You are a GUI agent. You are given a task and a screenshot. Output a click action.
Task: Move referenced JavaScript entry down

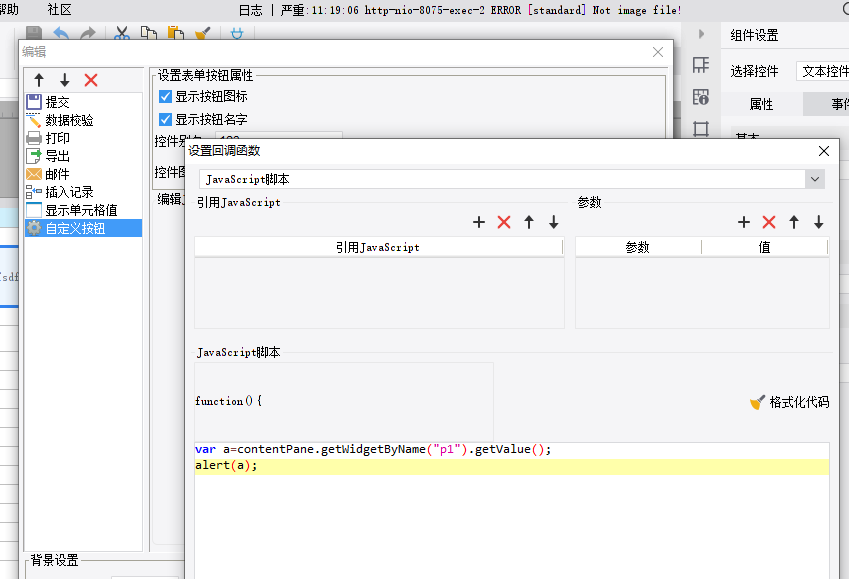(x=553, y=222)
